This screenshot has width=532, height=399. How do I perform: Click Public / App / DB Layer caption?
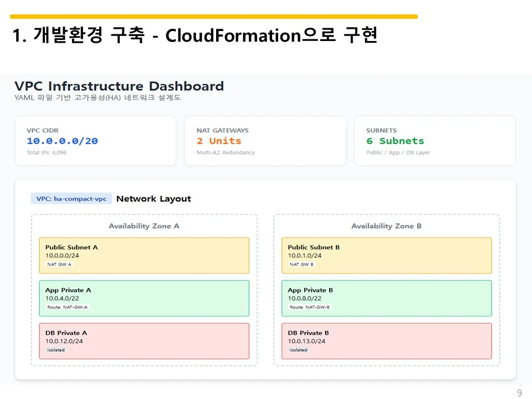398,153
